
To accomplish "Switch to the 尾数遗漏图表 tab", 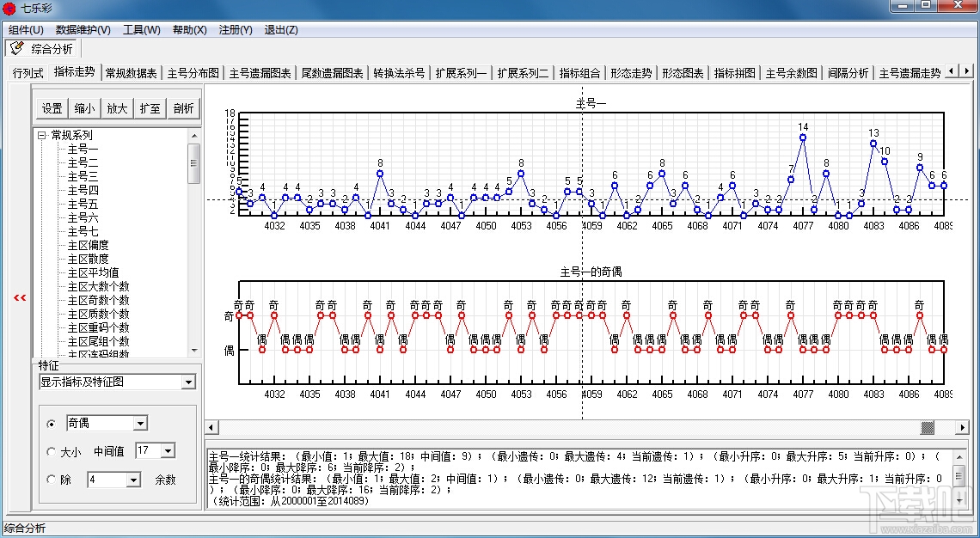I will click(332, 73).
